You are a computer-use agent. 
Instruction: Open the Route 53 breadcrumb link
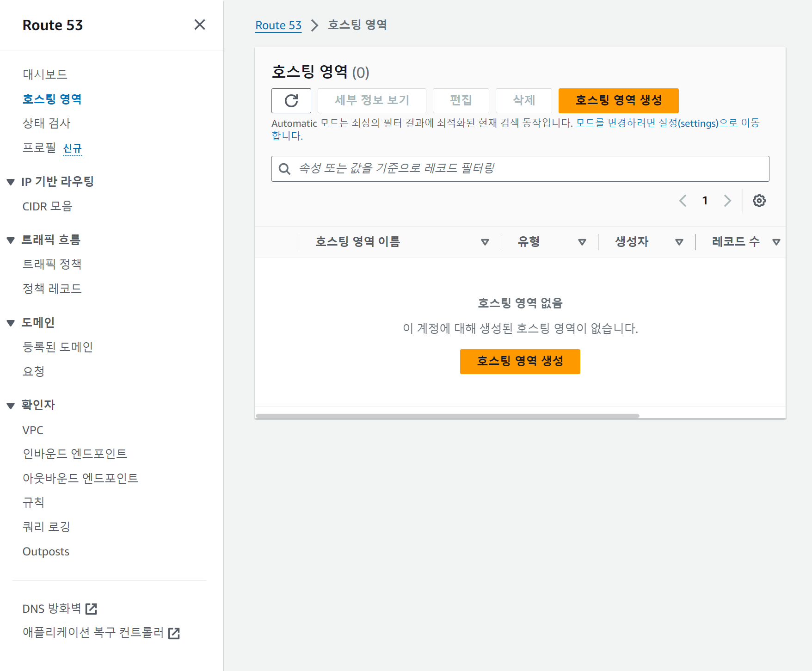(278, 25)
